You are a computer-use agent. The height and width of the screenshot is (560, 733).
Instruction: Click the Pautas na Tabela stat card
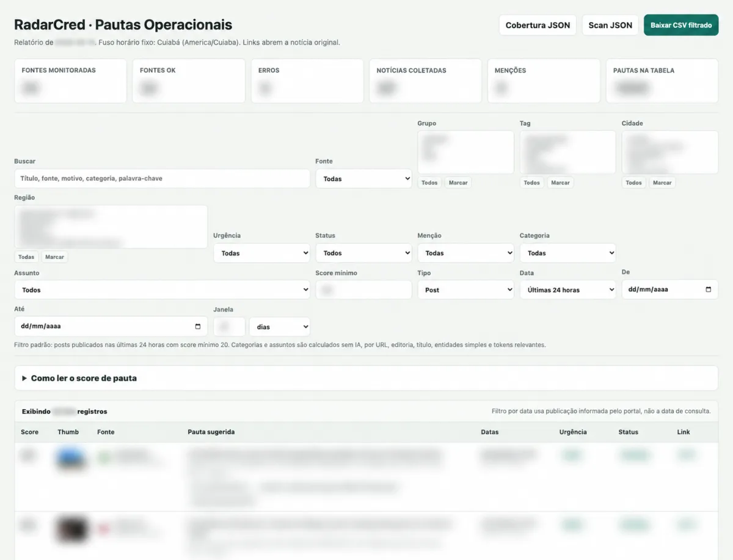662,81
